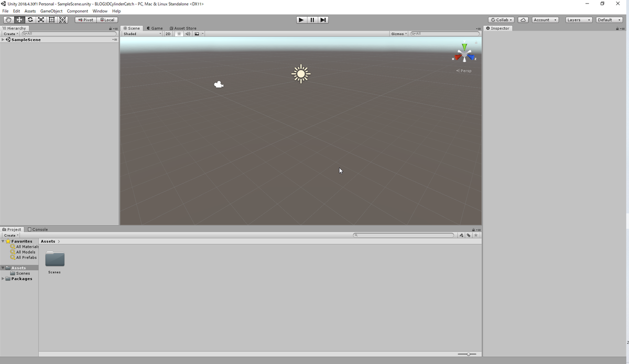The height and width of the screenshot is (364, 629).
Task: Open the Assets menu
Action: (30, 11)
